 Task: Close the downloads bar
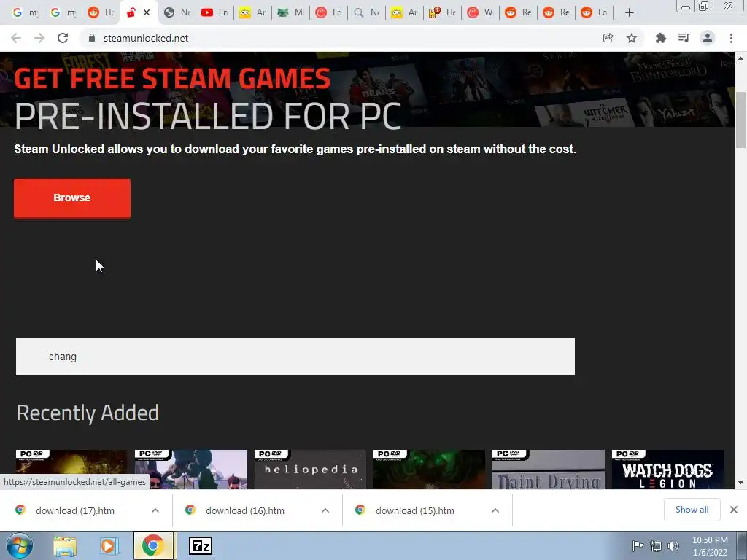tap(734, 510)
